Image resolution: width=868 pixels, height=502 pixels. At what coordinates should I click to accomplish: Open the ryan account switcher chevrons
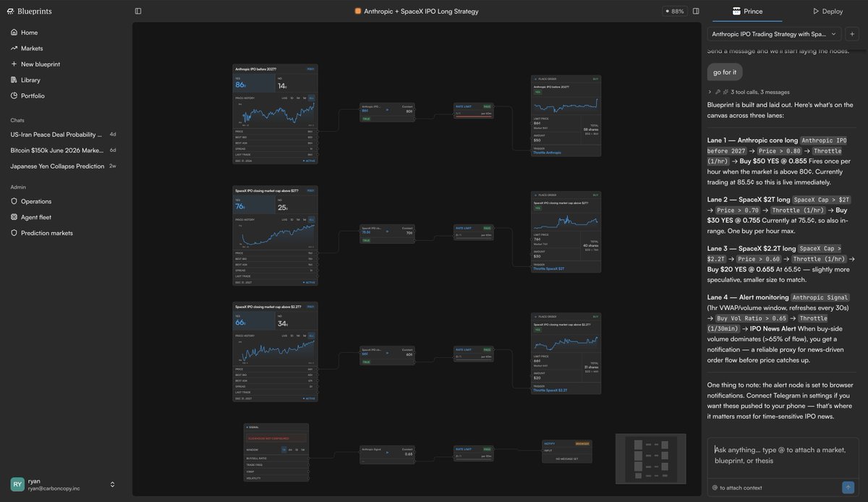point(112,485)
